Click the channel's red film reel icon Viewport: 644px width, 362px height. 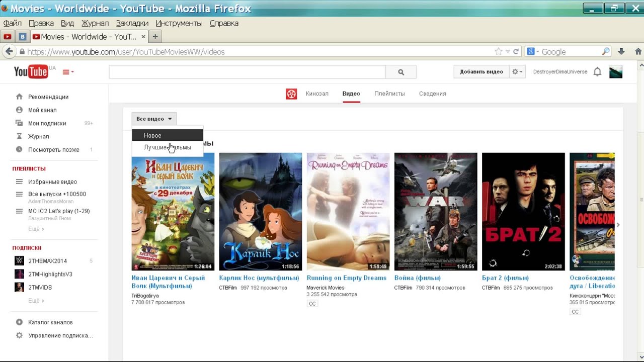pos(291,94)
